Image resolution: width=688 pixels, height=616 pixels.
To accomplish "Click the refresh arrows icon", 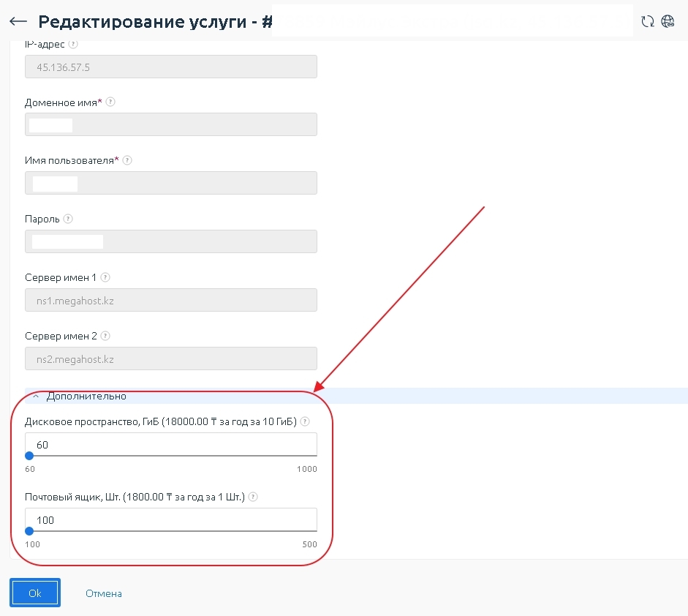I will point(648,21).
